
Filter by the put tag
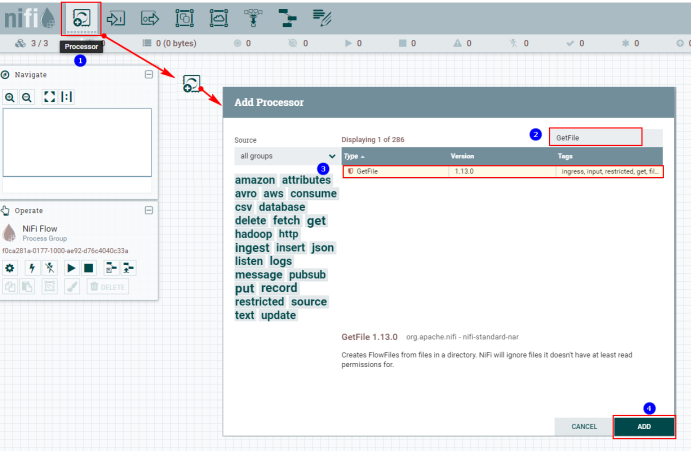pos(244,288)
